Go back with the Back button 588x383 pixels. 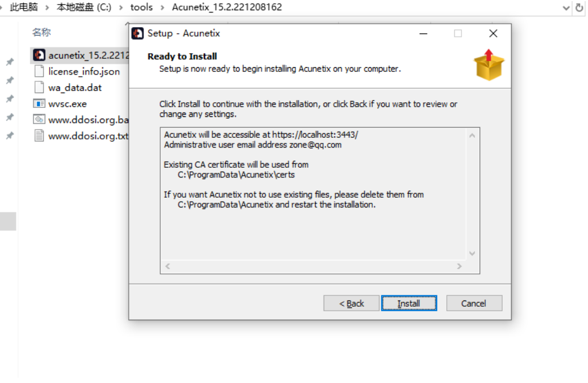[x=351, y=303]
